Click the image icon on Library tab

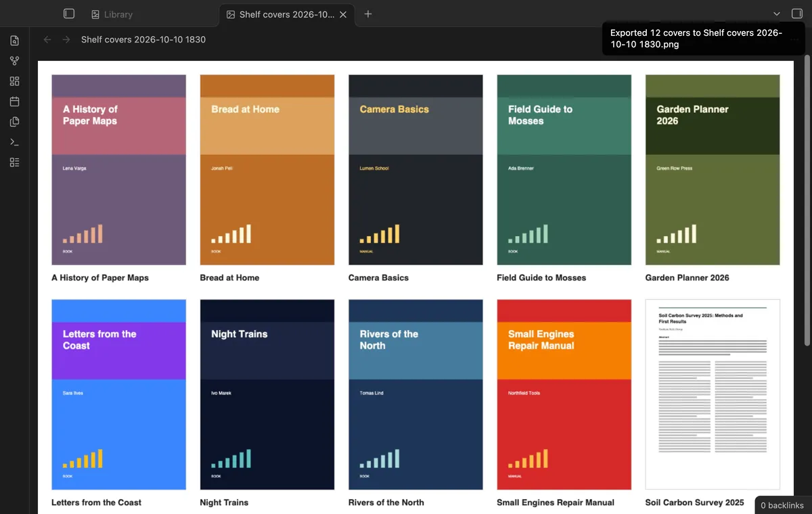(95, 14)
